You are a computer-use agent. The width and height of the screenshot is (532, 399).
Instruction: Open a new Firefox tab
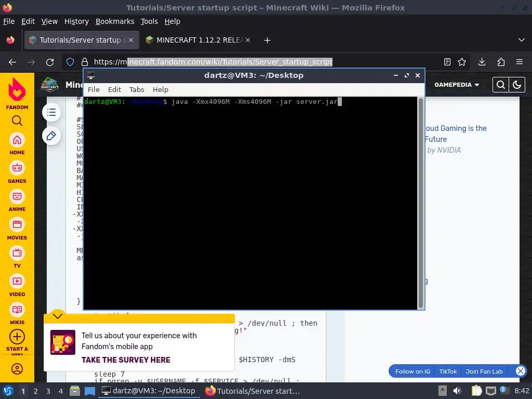(268, 41)
